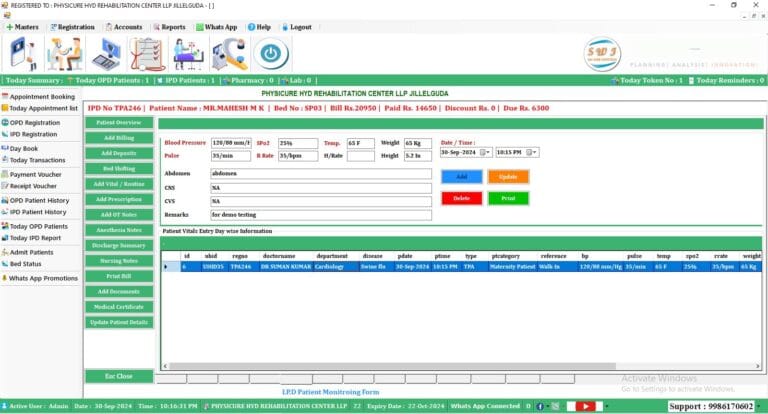The width and height of the screenshot is (768, 414).
Task: Click the Facebook icon in status bar
Action: [x=540, y=406]
